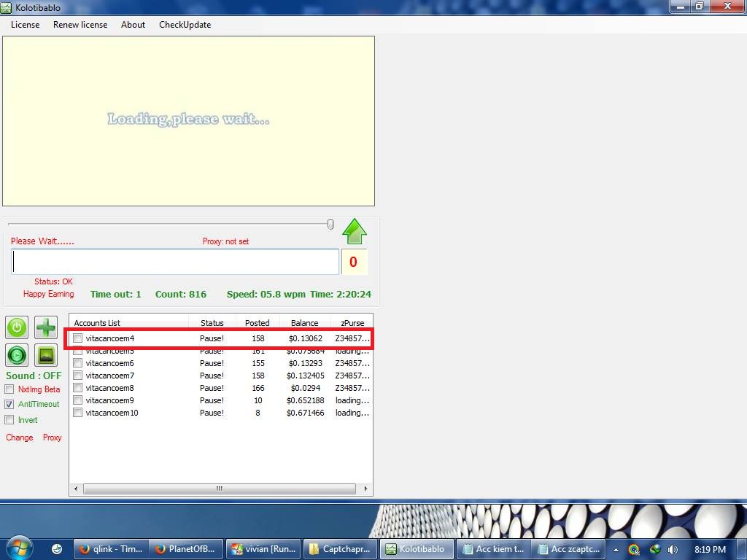Viewport: 747px width, 560px height.
Task: Click the Proxy link
Action: 53,437
